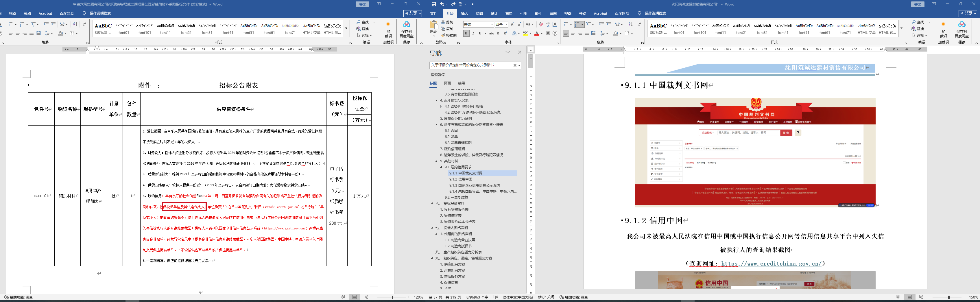The width and height of the screenshot is (980, 302).
Task: Apply subscript in right Word window
Action: [x=498, y=34]
